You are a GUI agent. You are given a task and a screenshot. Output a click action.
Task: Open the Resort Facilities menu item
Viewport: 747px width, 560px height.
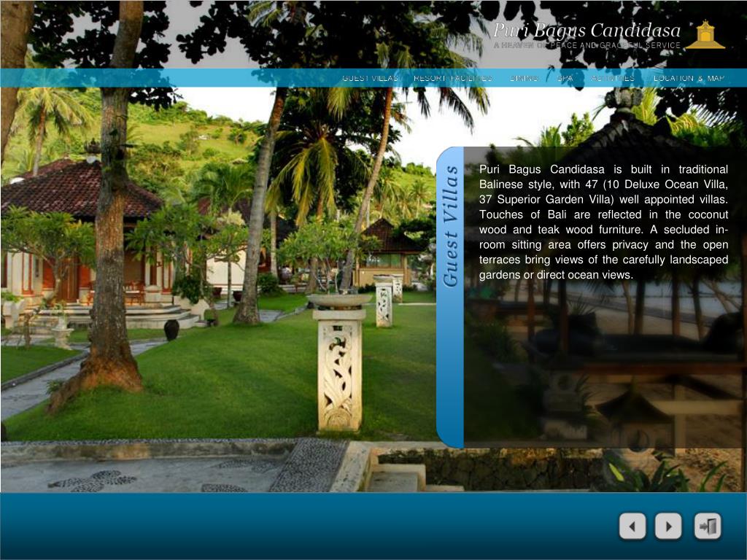click(x=452, y=78)
